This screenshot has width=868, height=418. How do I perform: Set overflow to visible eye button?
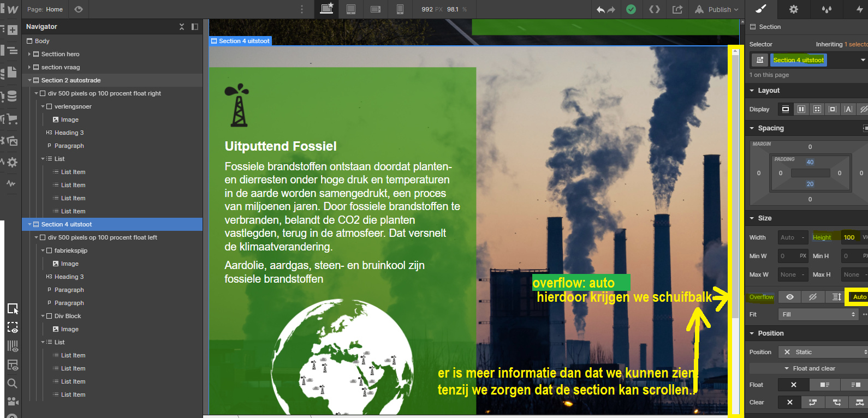pos(789,297)
